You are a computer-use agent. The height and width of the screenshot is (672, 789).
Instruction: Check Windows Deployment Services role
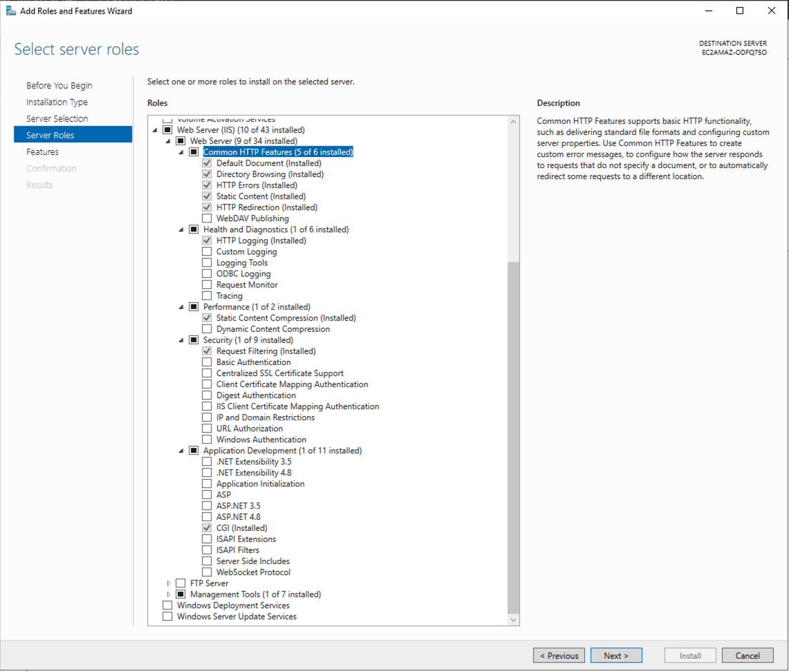pos(167,605)
